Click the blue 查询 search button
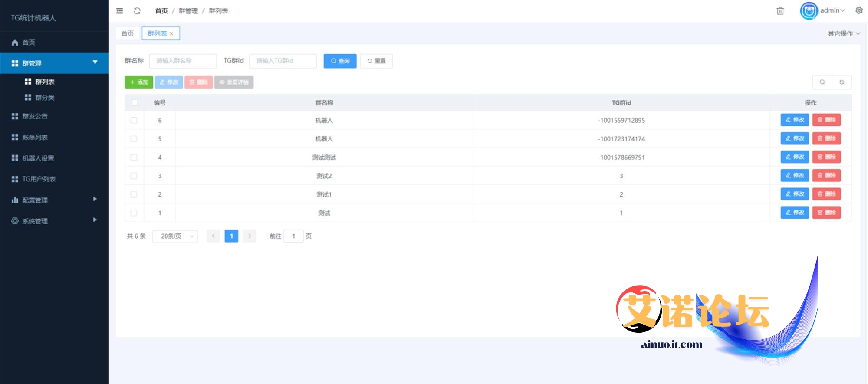868x384 pixels. point(340,61)
